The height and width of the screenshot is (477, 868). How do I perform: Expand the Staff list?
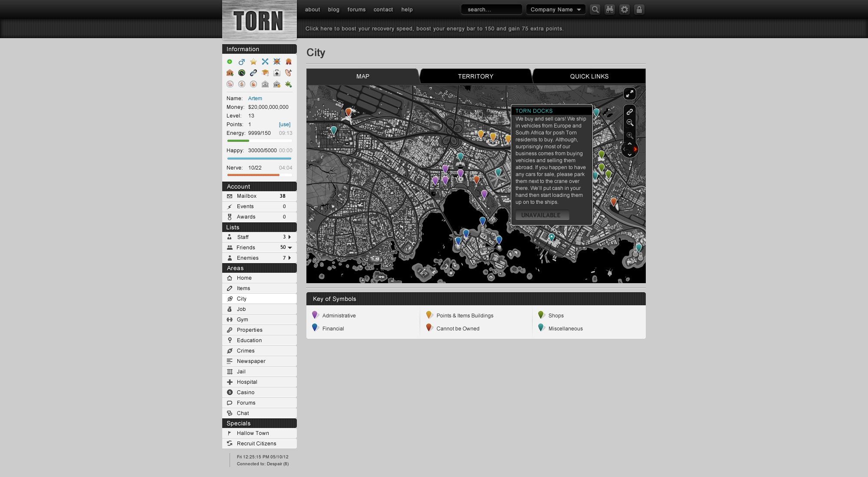pyautogui.click(x=289, y=237)
